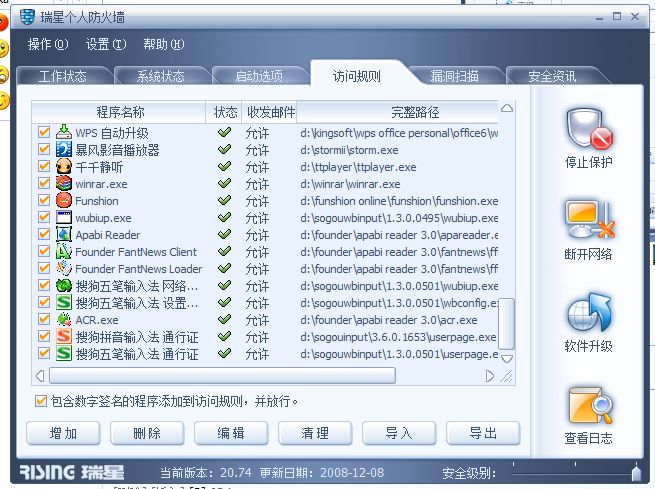Image resolution: width=655 pixels, height=489 pixels.
Task: Click the horizontal scroll right arrow
Action: (x=490, y=376)
